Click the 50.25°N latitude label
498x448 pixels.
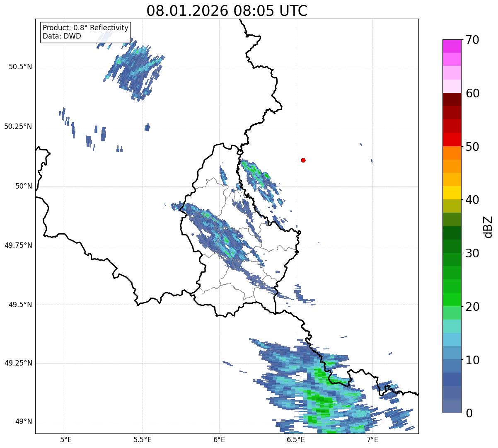(x=18, y=126)
